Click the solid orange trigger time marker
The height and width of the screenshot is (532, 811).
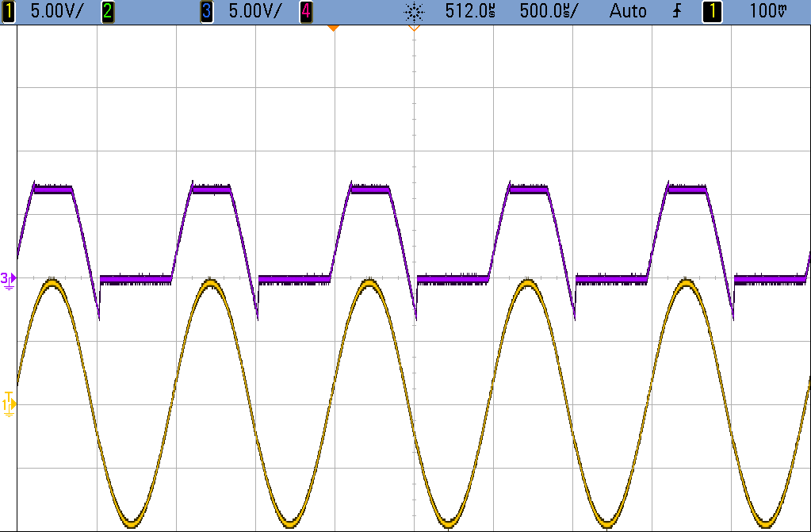(x=334, y=28)
